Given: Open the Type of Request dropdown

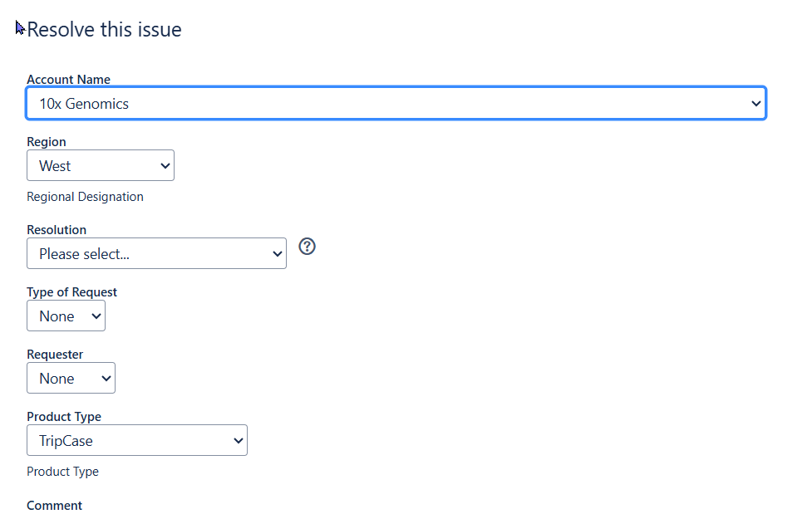Looking at the screenshot, I should (x=66, y=316).
